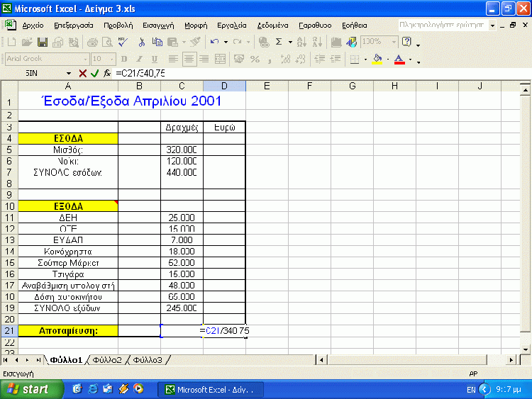Expand the AutoSum functions dropdown arrow
The height and width of the screenshot is (399, 532).
pos(290,42)
